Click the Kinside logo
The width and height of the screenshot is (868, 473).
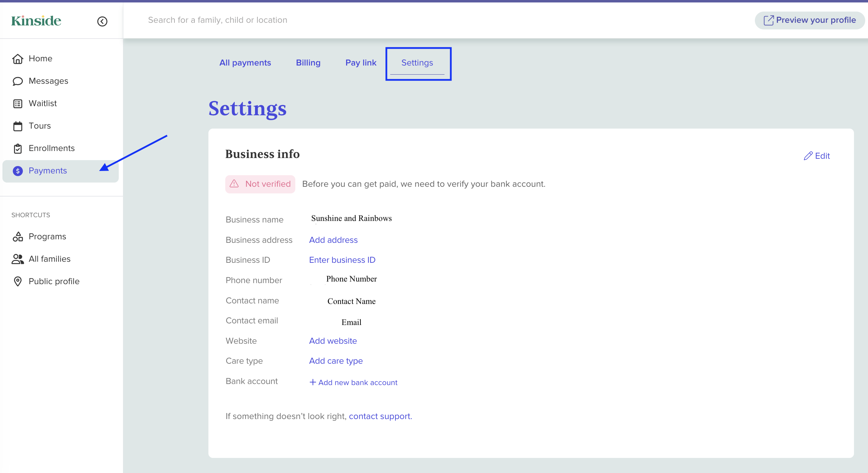(x=36, y=21)
